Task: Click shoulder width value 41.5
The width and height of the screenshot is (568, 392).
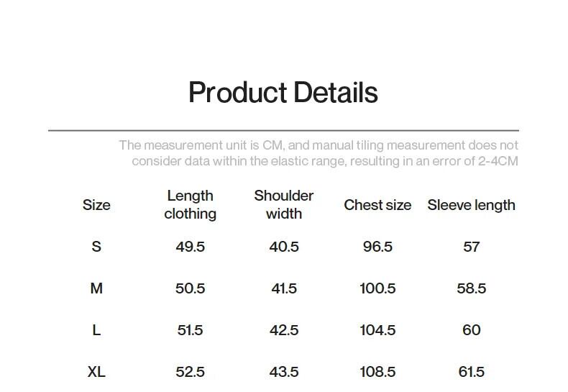Action: 284,288
